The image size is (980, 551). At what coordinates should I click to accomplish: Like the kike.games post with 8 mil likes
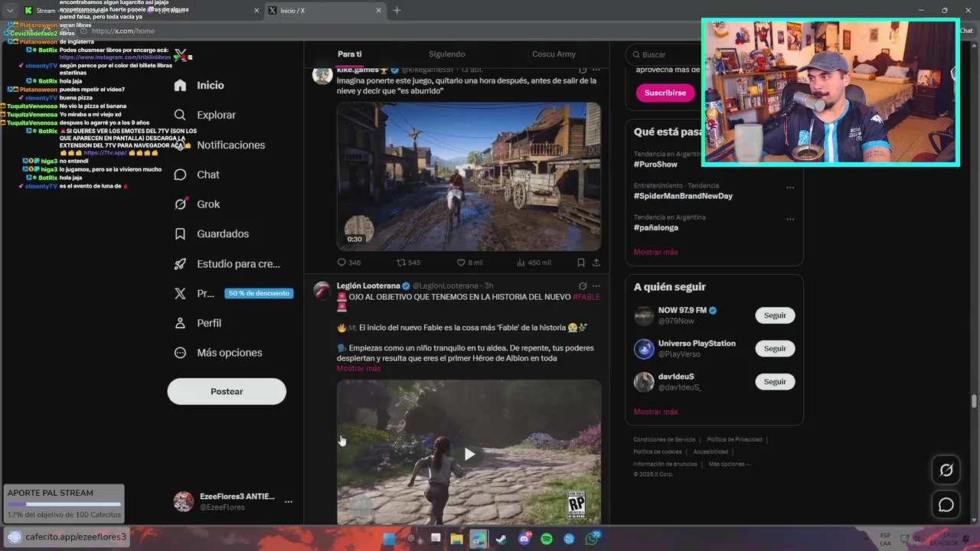pos(469,262)
